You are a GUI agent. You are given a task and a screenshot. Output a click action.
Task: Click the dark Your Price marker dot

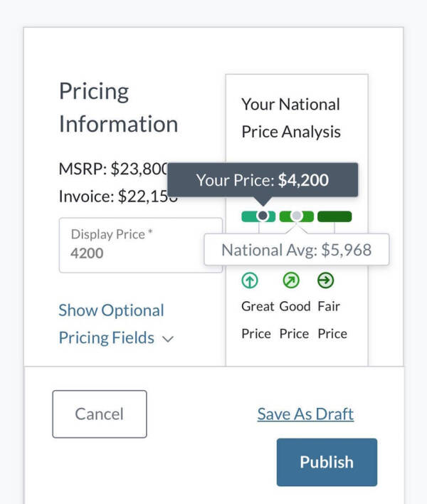[263, 216]
